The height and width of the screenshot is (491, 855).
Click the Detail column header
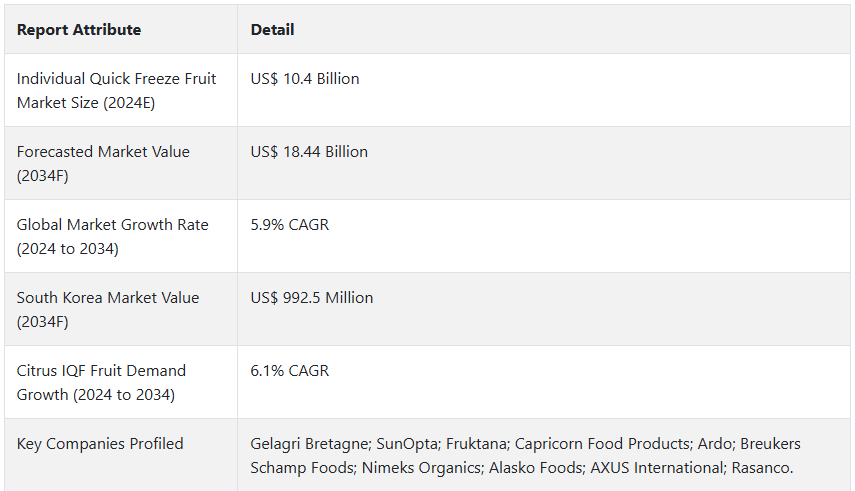point(544,29)
